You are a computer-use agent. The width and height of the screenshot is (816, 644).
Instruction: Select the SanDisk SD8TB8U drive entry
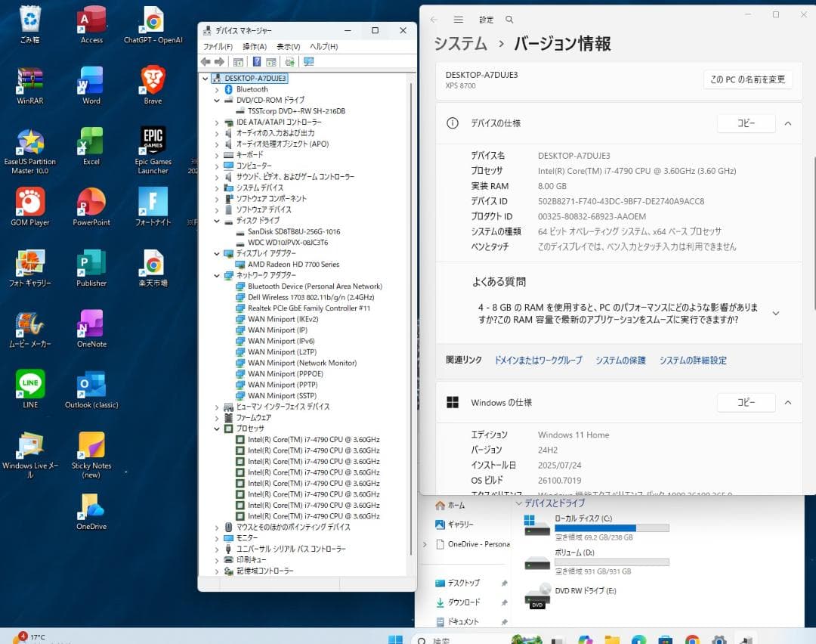292,233
